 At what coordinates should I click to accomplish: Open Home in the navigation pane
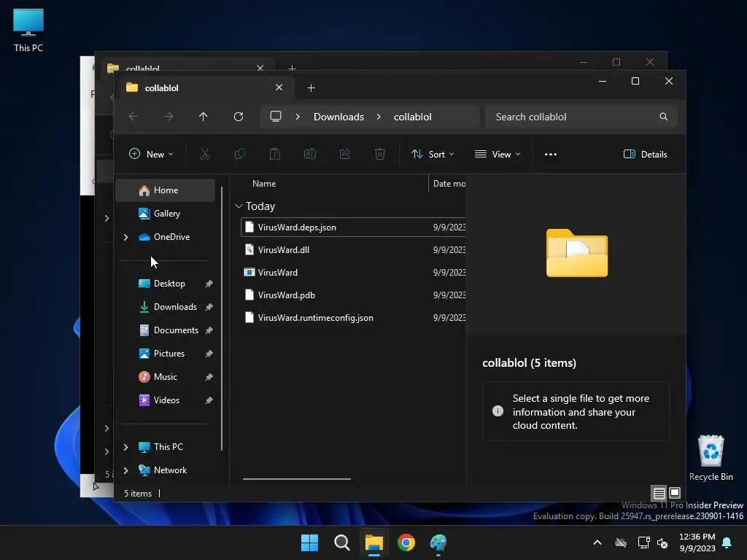point(165,190)
